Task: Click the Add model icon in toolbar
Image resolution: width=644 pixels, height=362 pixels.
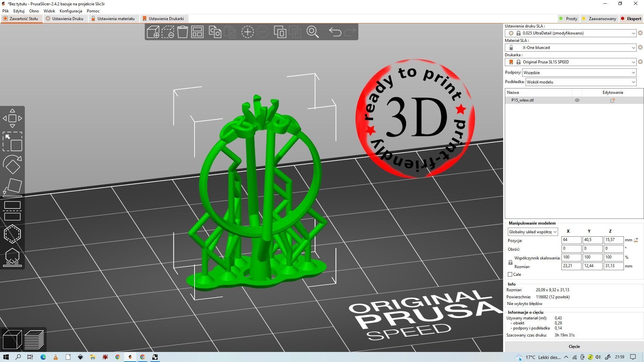Action: pos(153,32)
